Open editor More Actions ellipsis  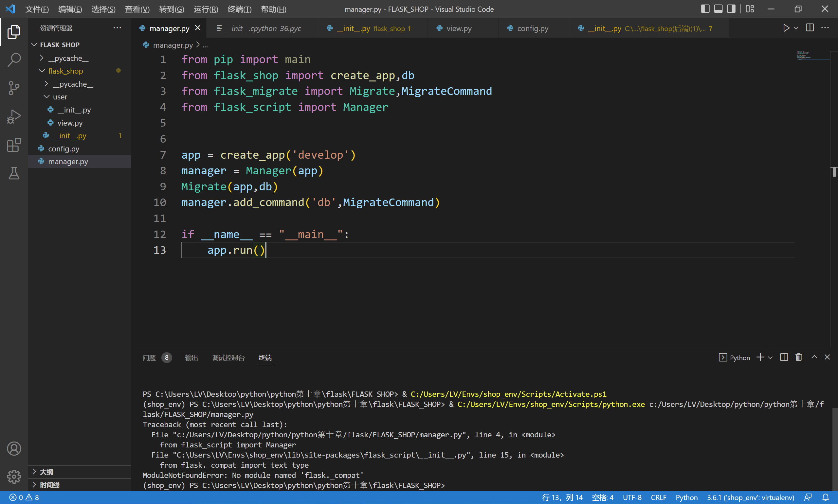point(825,28)
